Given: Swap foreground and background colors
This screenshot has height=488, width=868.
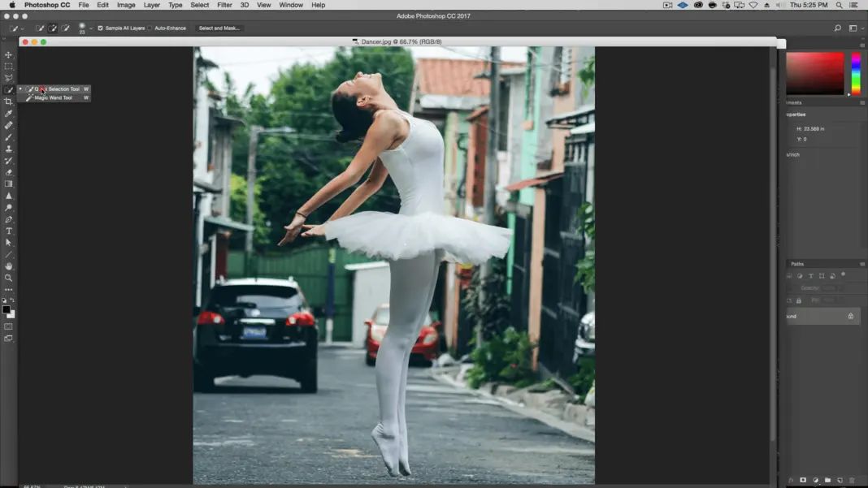Looking at the screenshot, I should tap(12, 300).
